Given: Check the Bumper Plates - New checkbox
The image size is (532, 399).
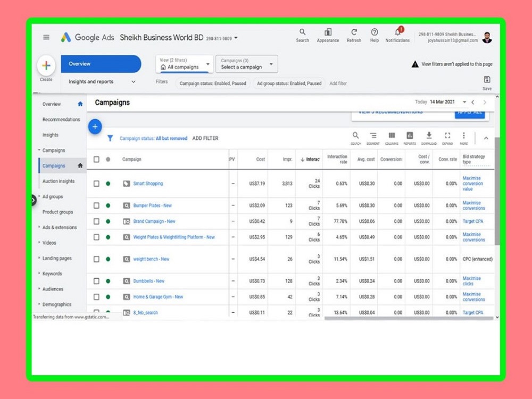Looking at the screenshot, I should (x=96, y=205).
